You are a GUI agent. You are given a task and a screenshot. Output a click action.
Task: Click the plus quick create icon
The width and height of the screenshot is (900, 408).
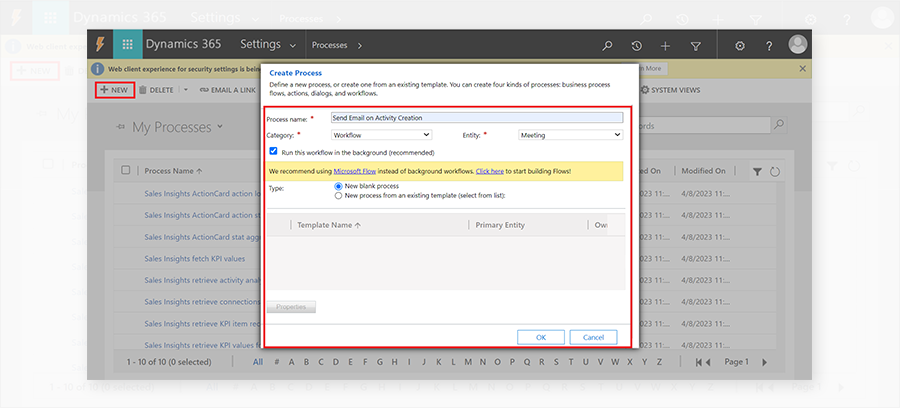[665, 45]
